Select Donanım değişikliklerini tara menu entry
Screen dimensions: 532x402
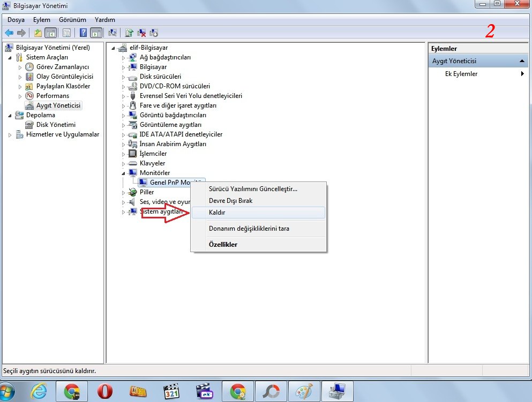(x=258, y=229)
